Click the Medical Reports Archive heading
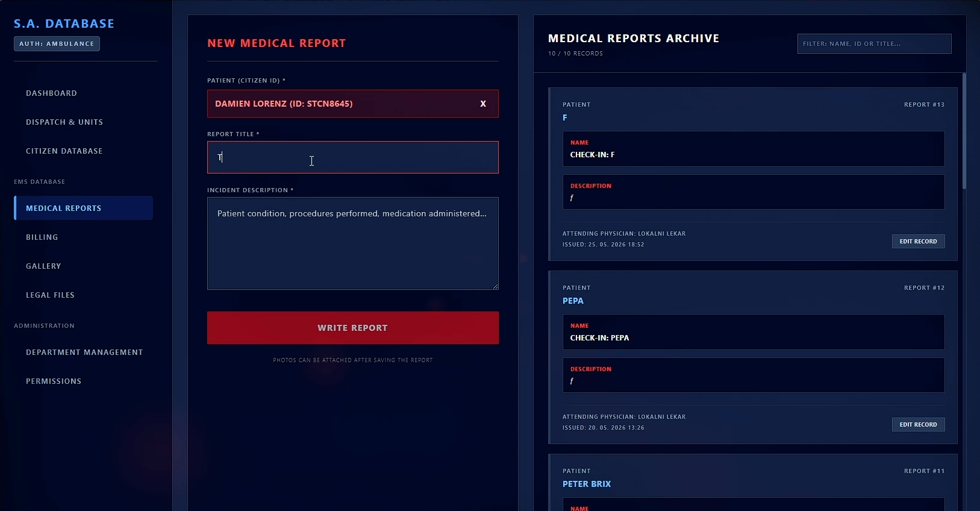Screen dimensions: 980x511 click(x=634, y=39)
